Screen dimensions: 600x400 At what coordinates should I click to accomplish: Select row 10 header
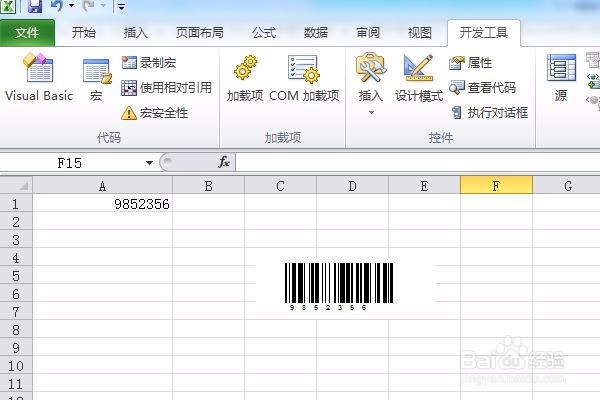pos(16,366)
